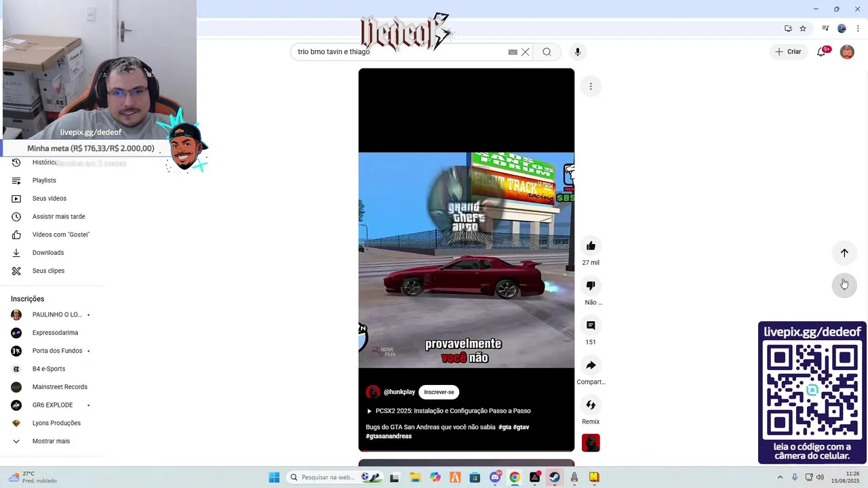Open the weather widget showing 27°C
The height and width of the screenshot is (488, 868).
(x=32, y=477)
